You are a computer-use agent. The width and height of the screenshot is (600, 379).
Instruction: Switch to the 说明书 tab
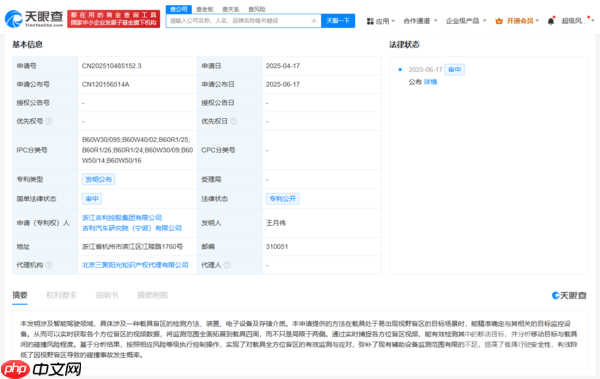(x=107, y=295)
